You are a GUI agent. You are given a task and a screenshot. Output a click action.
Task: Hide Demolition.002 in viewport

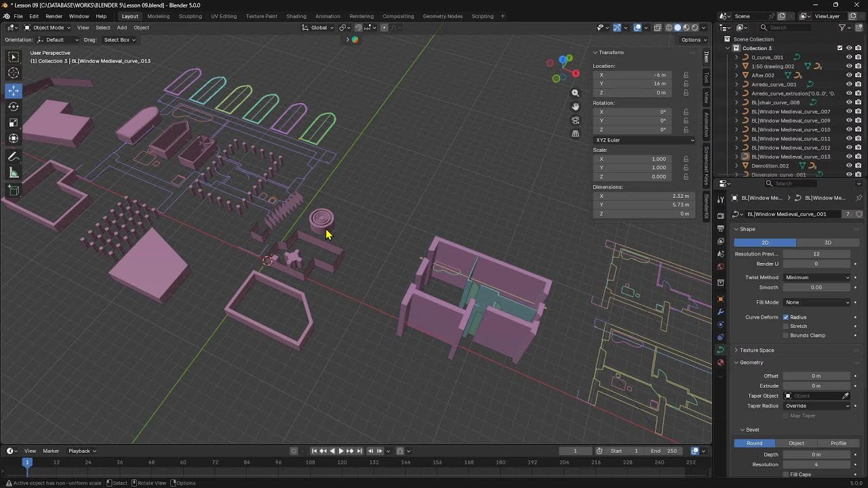tap(849, 166)
